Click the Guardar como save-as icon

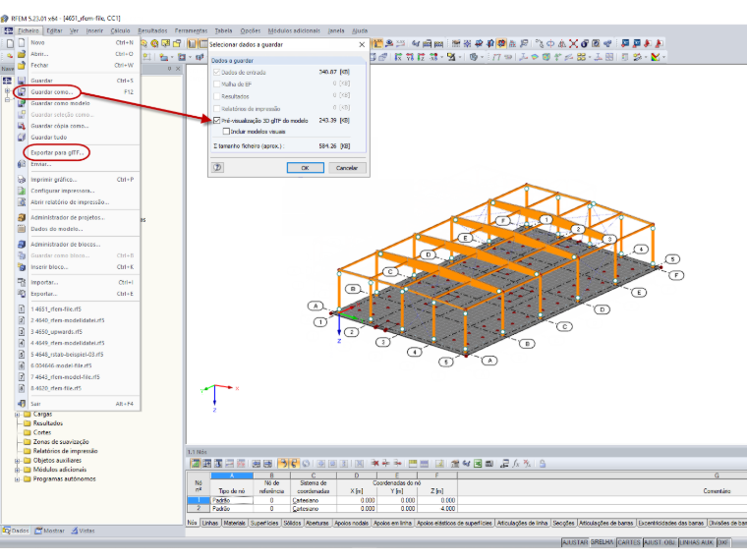click(x=22, y=92)
